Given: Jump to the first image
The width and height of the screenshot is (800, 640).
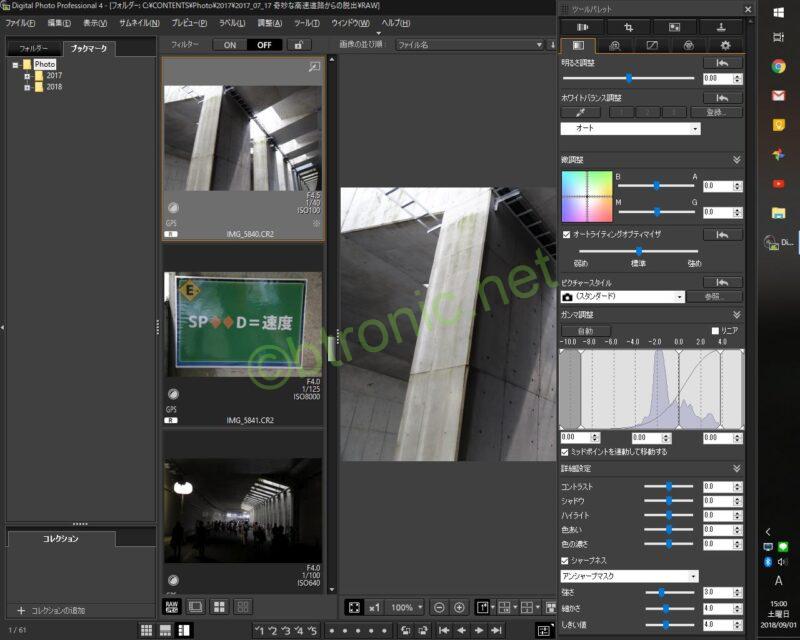Looking at the screenshot, I should pyautogui.click(x=444, y=630).
